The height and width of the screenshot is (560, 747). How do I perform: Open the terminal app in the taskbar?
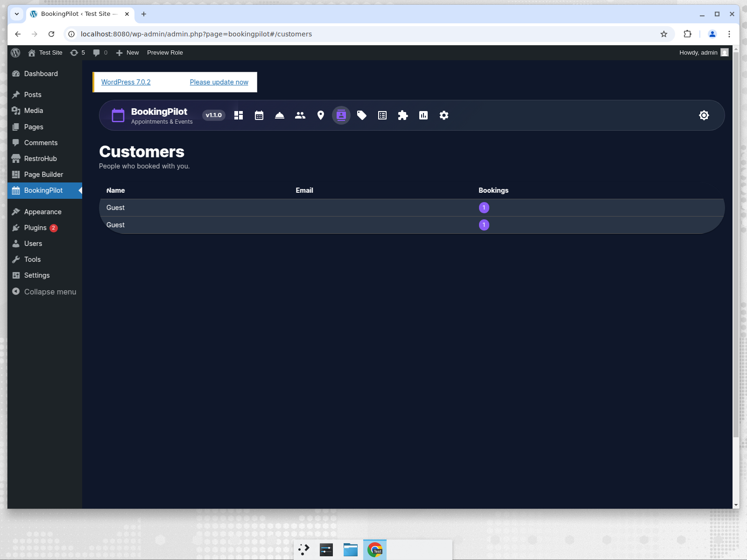tap(326, 550)
